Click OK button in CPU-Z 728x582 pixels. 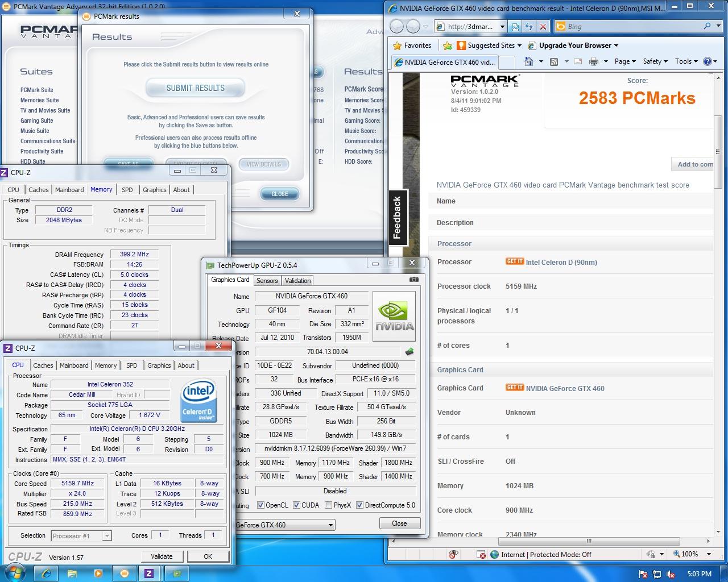(208, 556)
